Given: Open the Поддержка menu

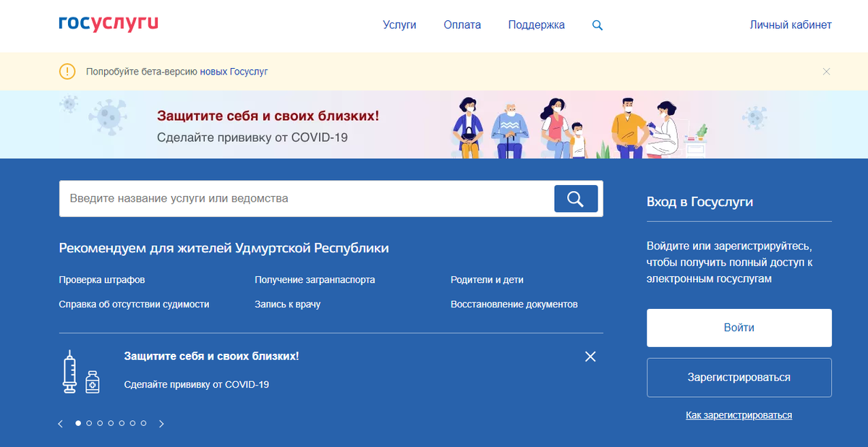Looking at the screenshot, I should point(537,25).
